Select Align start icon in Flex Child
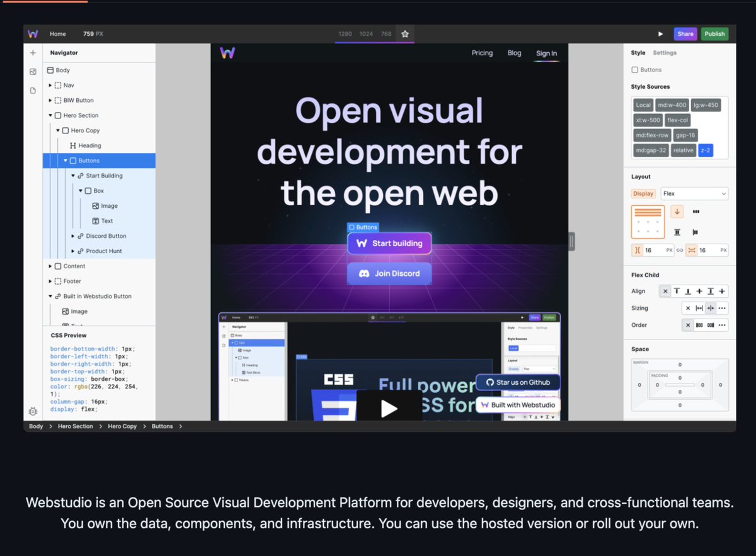Screen dimensions: 756x556 [x=677, y=291]
